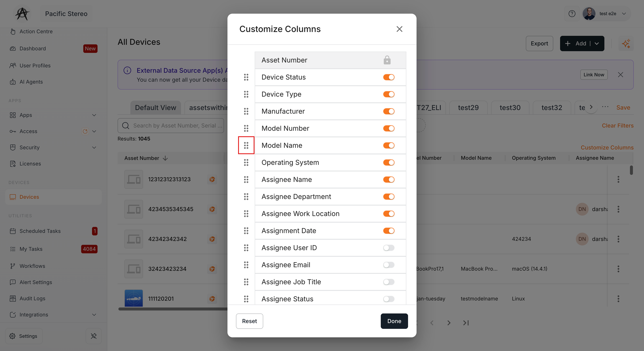Screen dimensions: 644x351
Task: Expand the Security sidebar section
Action: [94, 147]
